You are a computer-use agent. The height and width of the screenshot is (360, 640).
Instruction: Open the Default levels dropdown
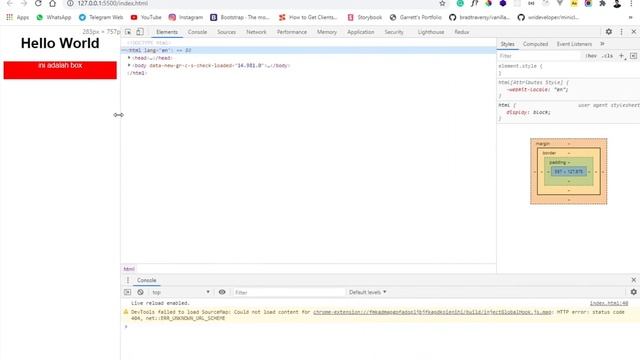[367, 292]
